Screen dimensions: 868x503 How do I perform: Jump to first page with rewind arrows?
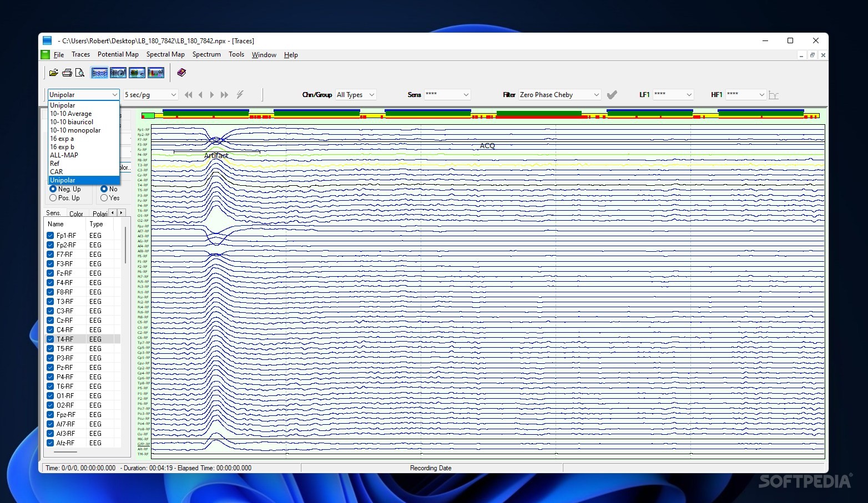(189, 95)
